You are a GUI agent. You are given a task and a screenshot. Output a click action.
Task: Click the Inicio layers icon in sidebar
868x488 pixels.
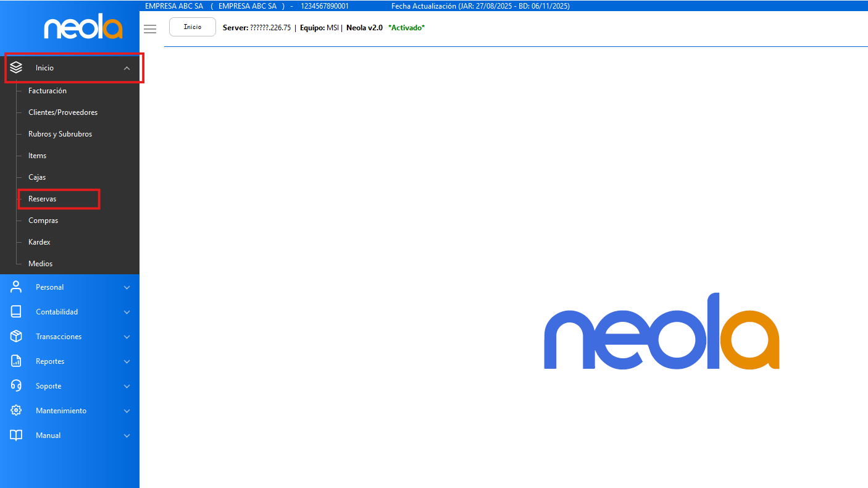[16, 68]
